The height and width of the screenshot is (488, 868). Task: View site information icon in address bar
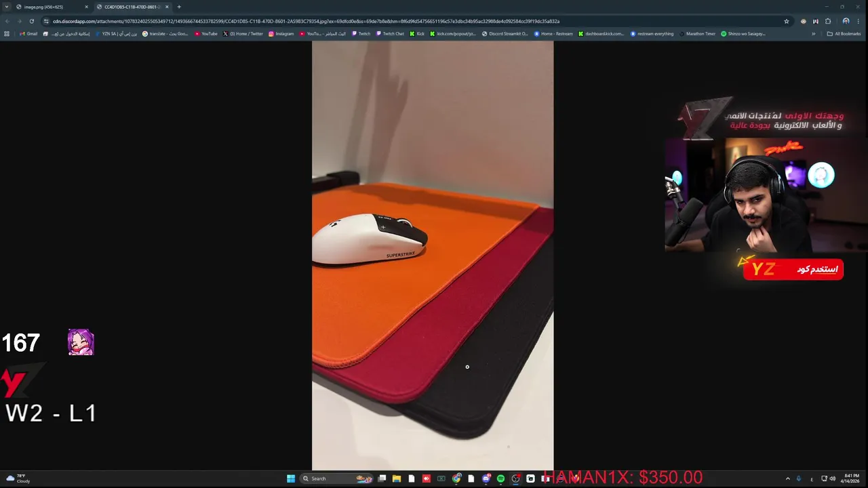(x=46, y=21)
